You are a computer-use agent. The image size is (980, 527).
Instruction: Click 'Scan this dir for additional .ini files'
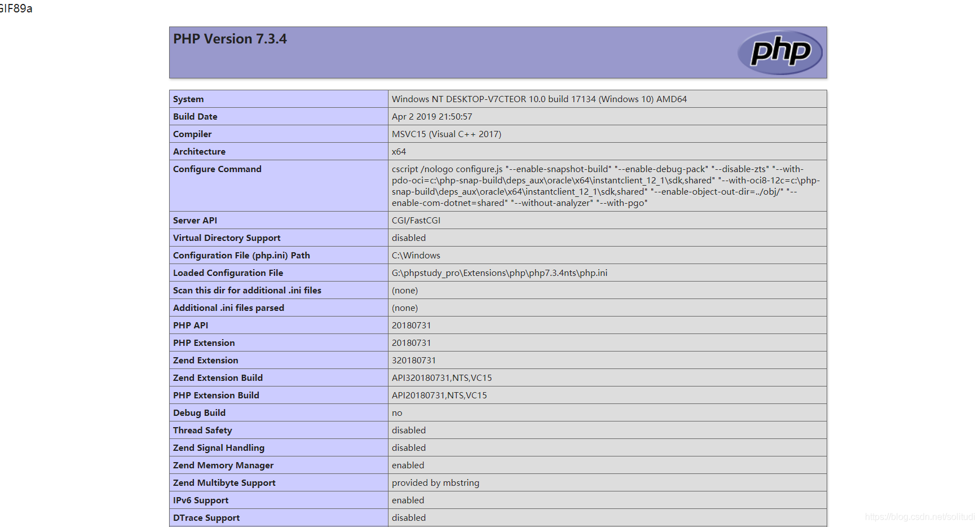tap(247, 291)
